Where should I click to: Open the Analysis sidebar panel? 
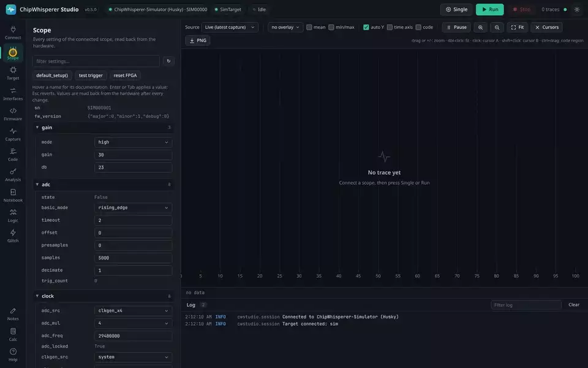(13, 175)
